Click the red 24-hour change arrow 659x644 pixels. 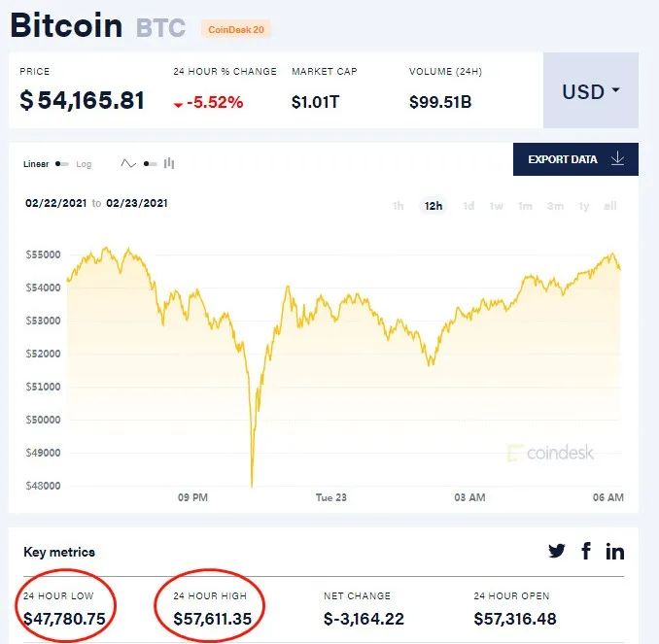pyautogui.click(x=178, y=105)
